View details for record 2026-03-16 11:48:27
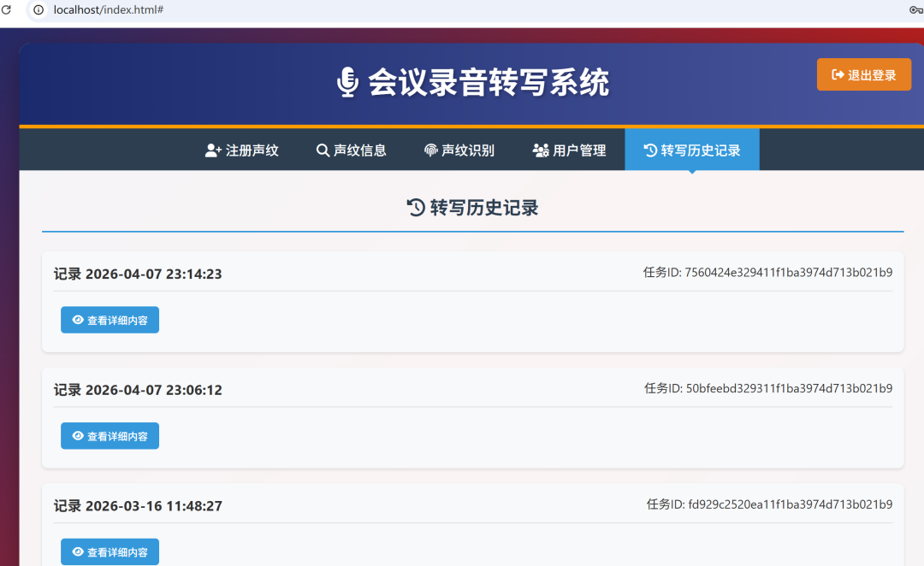This screenshot has width=924, height=566. 110,551
